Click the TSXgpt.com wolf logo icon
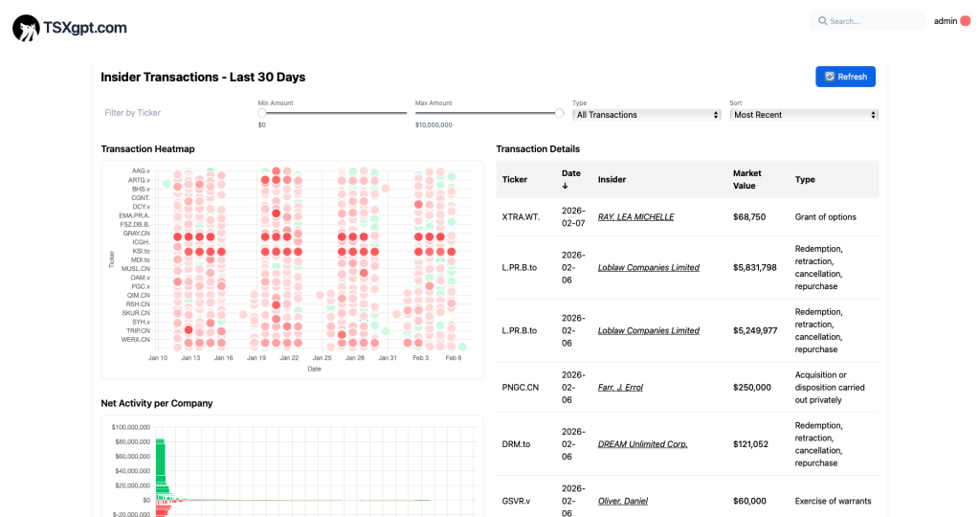 (26, 29)
